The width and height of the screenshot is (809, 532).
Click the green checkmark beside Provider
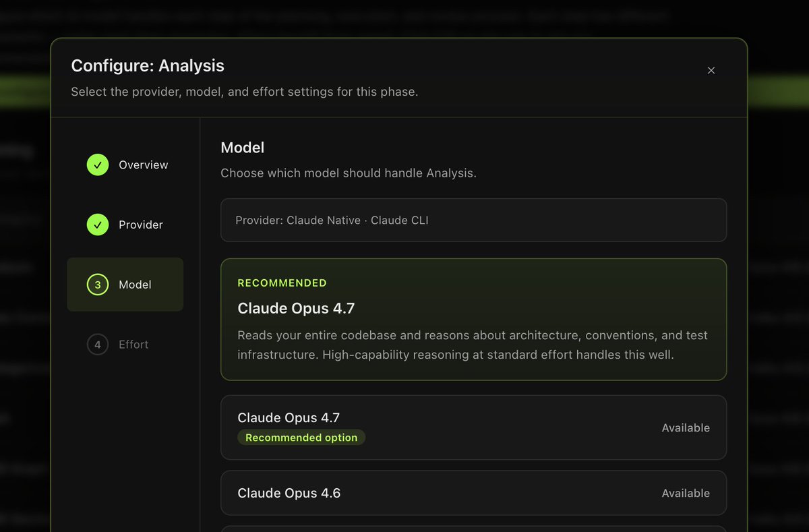(x=98, y=225)
